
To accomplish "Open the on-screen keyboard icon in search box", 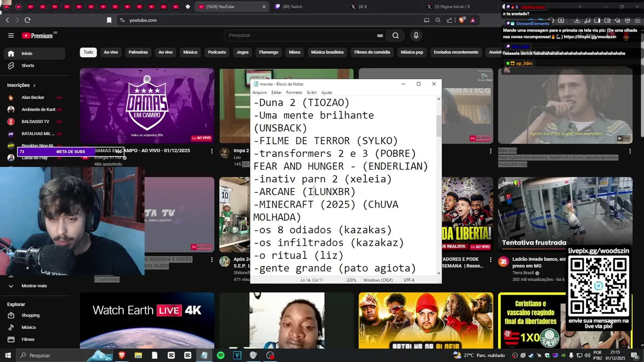I will pyautogui.click(x=380, y=36).
